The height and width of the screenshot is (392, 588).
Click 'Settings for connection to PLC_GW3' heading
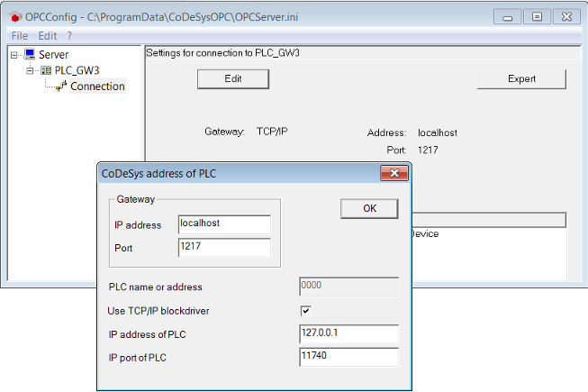pos(222,53)
